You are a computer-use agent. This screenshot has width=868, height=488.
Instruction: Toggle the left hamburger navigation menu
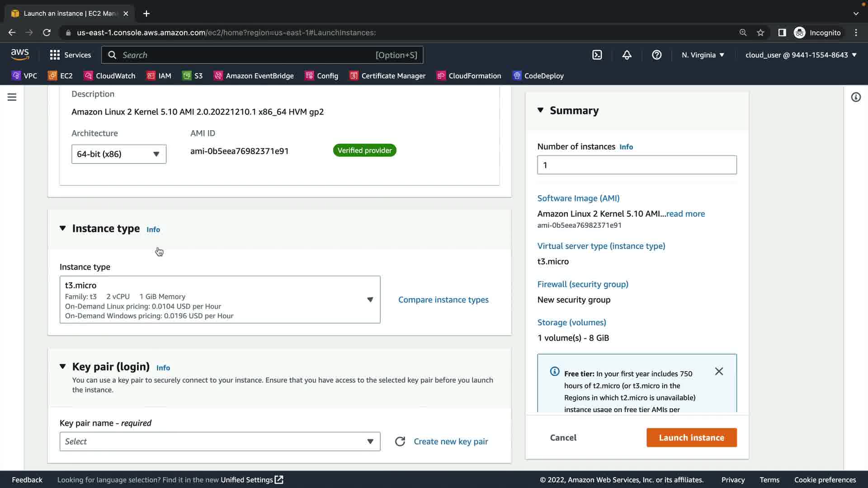[x=12, y=97]
